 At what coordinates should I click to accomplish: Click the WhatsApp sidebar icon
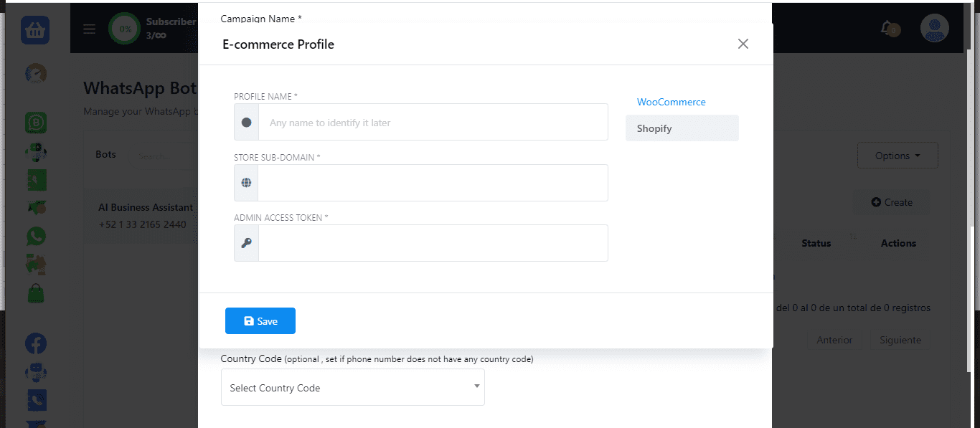tap(35, 236)
